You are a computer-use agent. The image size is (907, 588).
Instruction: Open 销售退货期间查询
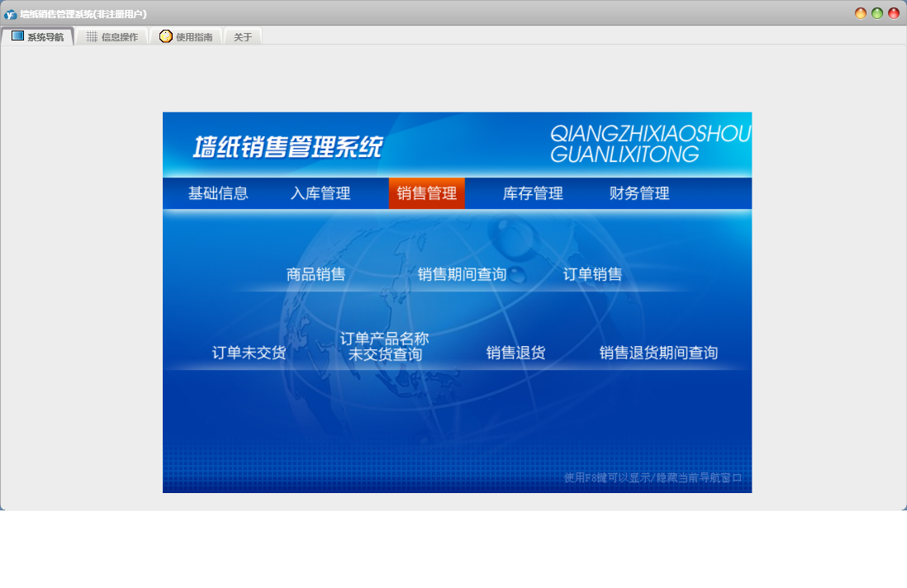[658, 353]
